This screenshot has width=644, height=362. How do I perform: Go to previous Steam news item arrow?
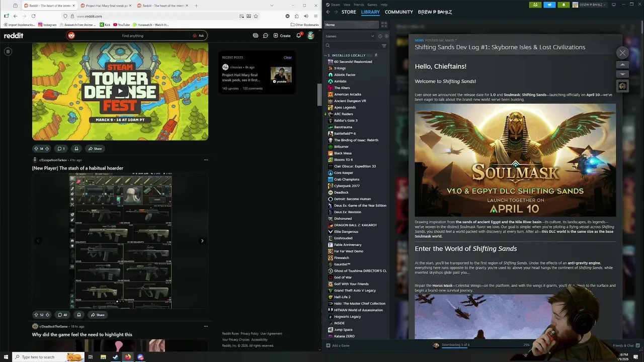pos(622,65)
